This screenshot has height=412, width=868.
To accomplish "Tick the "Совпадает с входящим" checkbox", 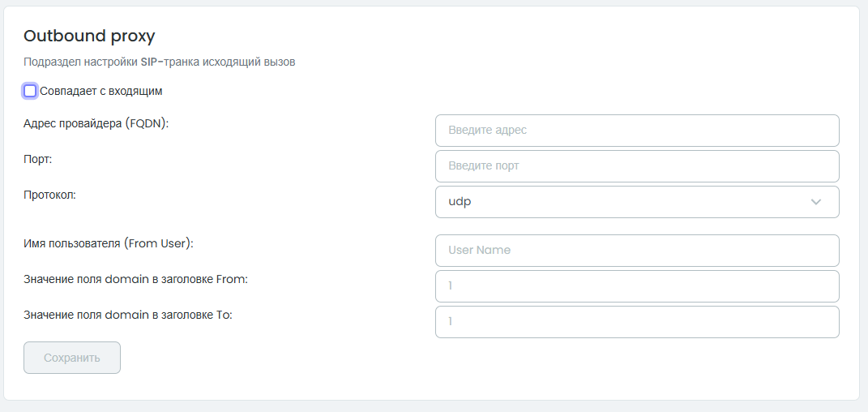I will 30,91.
